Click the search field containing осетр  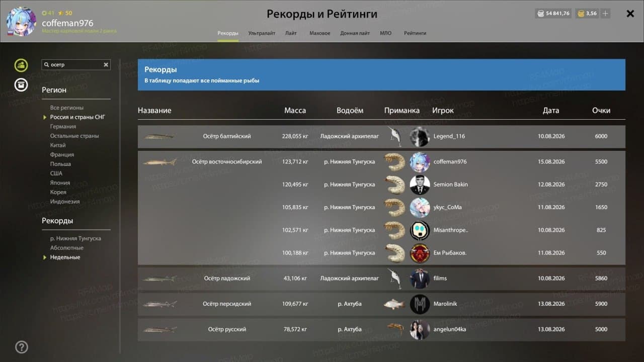76,64
